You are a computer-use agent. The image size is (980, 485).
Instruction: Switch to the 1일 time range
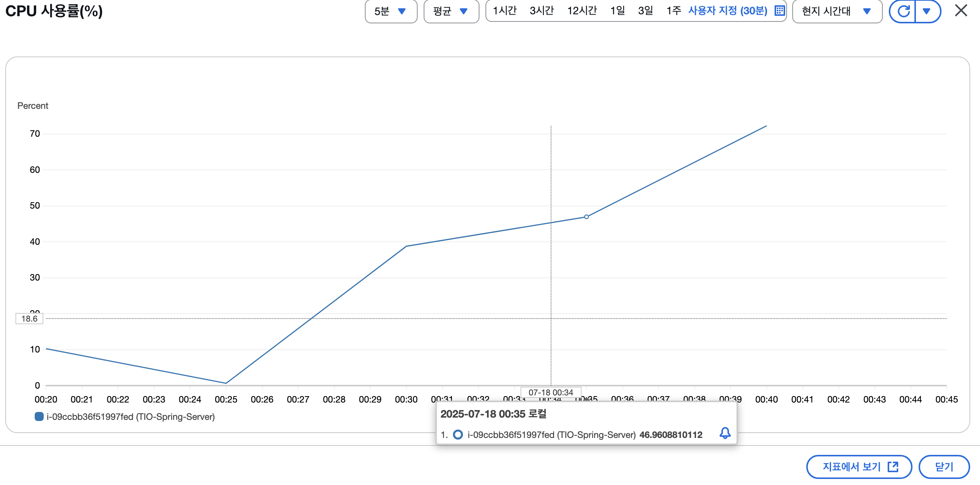coord(617,11)
